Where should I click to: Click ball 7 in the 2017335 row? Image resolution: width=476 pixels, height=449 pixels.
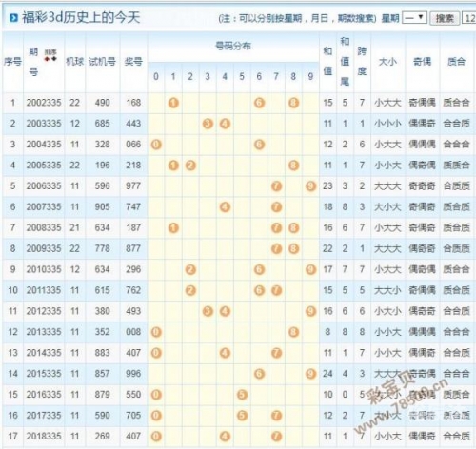[276, 416]
